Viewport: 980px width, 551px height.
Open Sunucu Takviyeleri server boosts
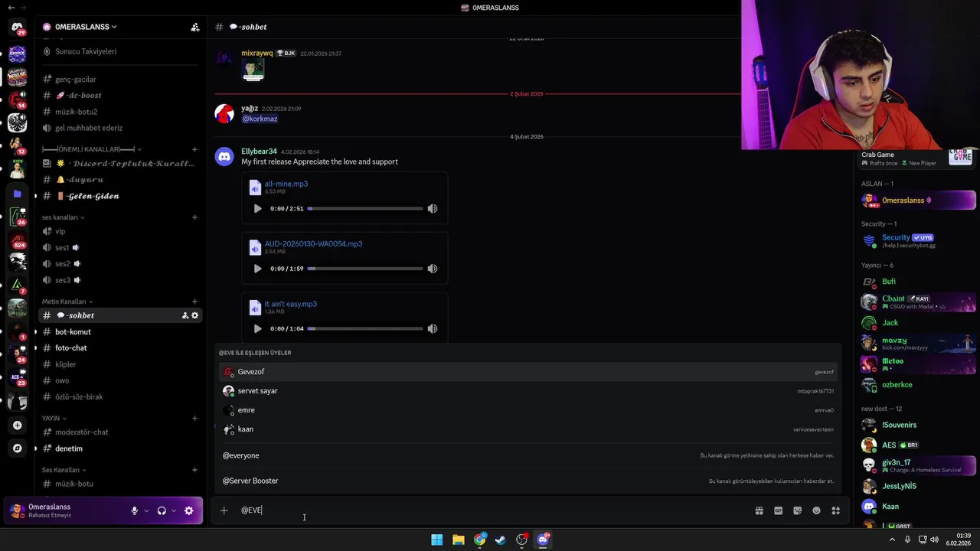tap(86, 51)
